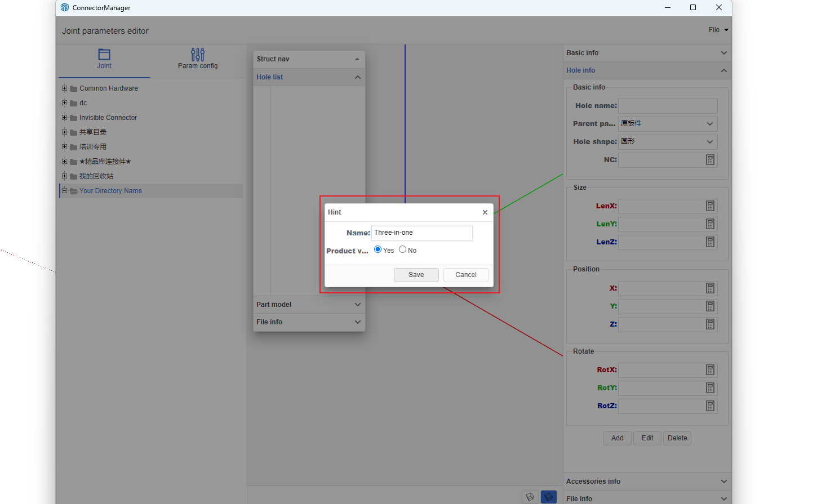
Task: Click calculator icon in RotZ field
Action: point(710,406)
